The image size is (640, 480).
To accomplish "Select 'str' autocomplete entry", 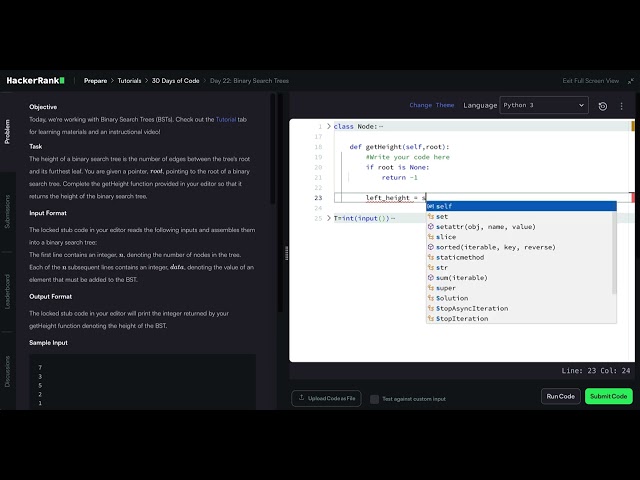I will pyautogui.click(x=521, y=267).
